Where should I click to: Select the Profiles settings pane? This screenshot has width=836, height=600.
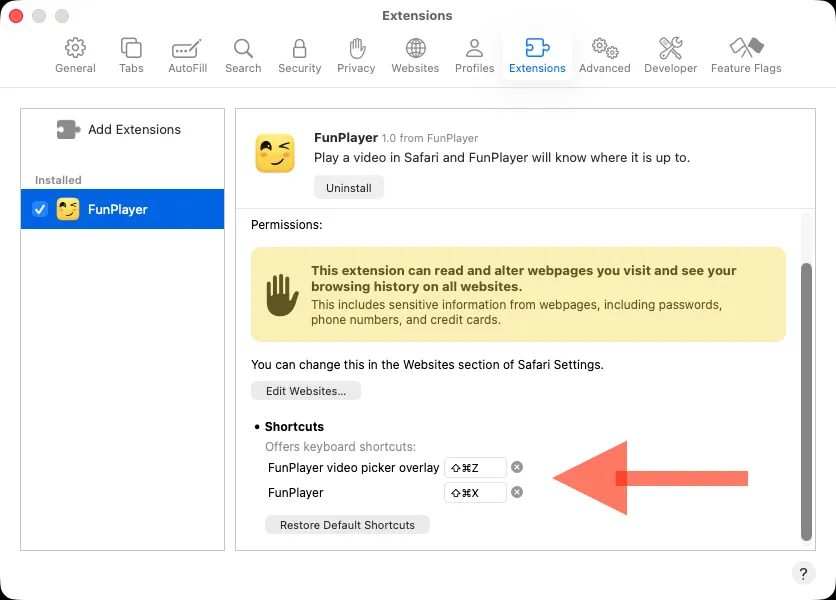point(474,54)
